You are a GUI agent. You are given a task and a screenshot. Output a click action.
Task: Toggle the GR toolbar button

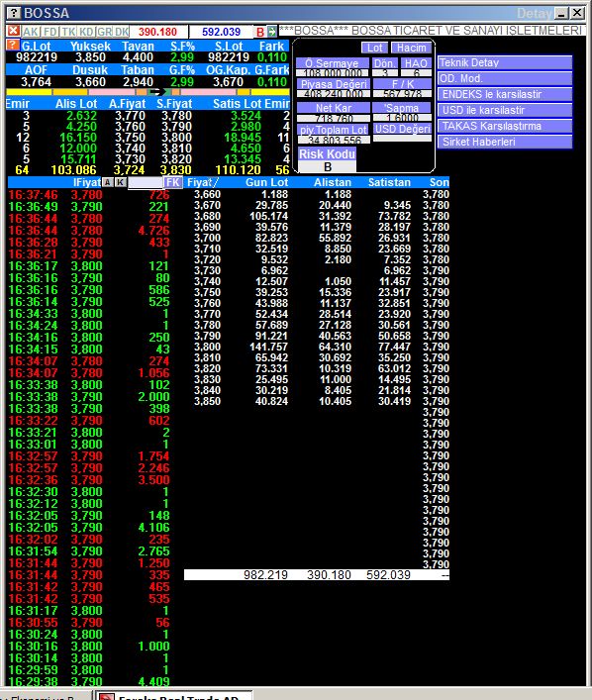pyautogui.click(x=105, y=32)
